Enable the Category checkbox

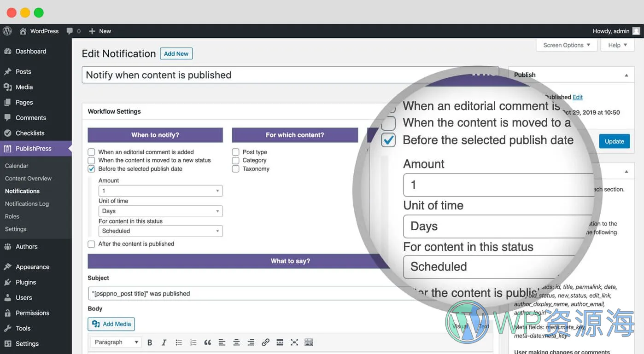click(235, 160)
